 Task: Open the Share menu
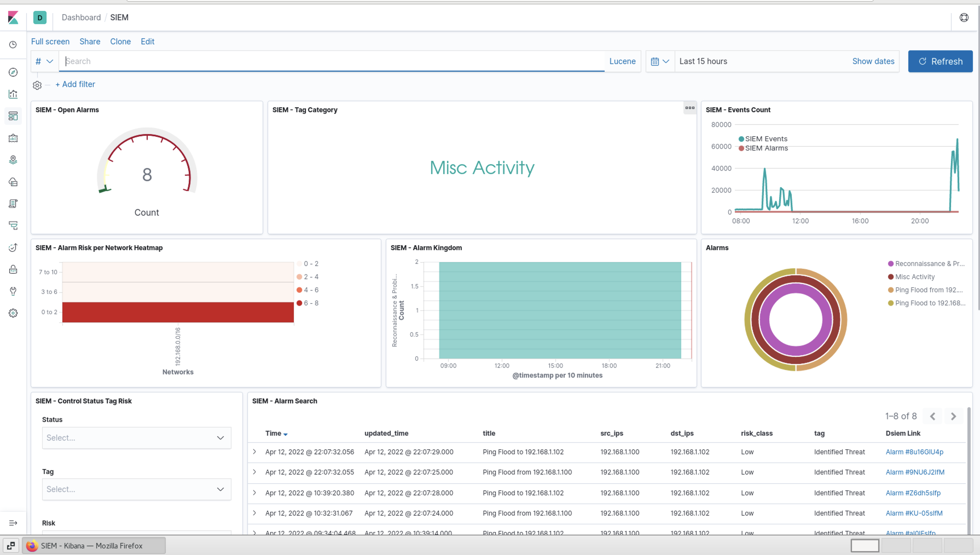(x=90, y=42)
